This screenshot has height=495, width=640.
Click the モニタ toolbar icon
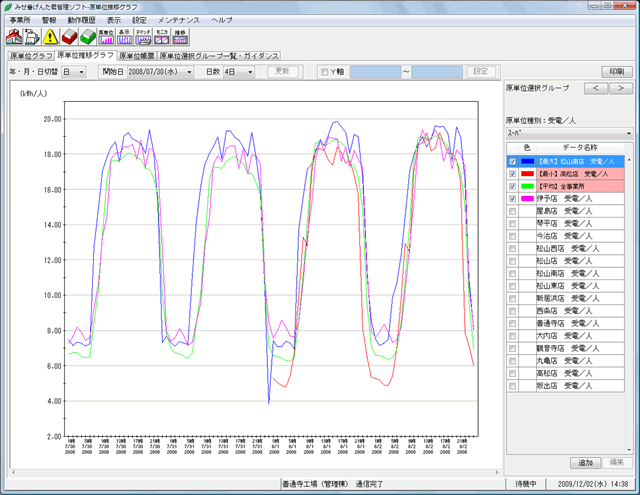161,37
